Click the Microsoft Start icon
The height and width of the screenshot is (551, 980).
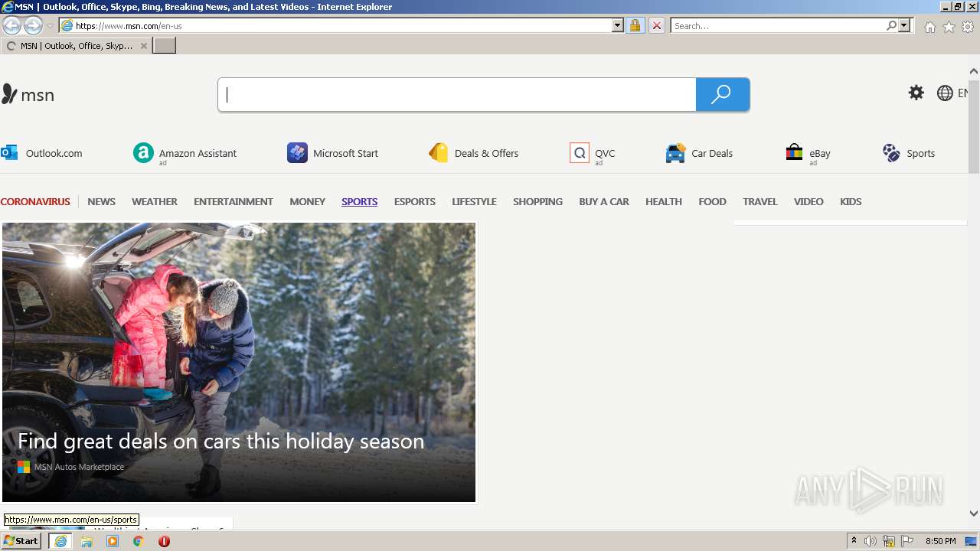pos(297,153)
